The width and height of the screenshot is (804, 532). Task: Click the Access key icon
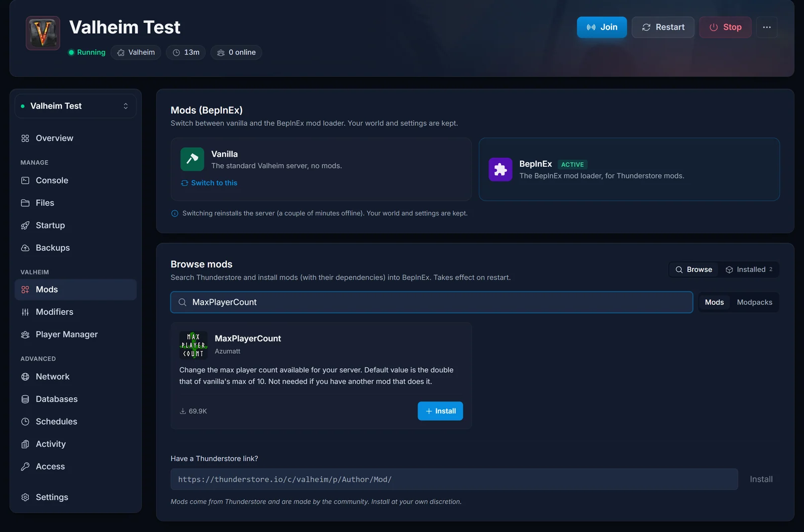(25, 467)
